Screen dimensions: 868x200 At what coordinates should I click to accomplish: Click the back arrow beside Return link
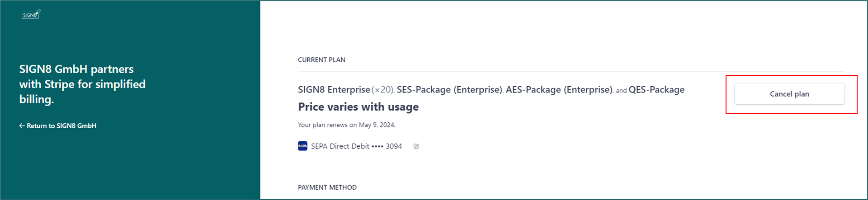[22, 126]
